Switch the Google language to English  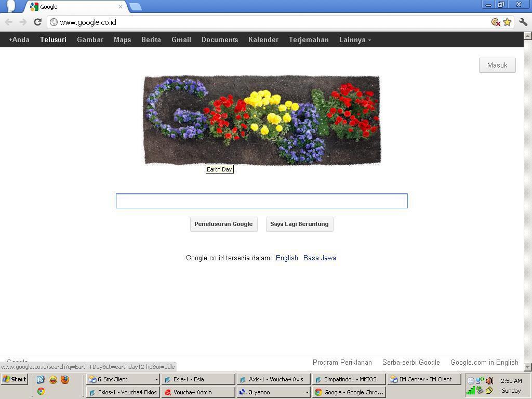[x=287, y=258]
